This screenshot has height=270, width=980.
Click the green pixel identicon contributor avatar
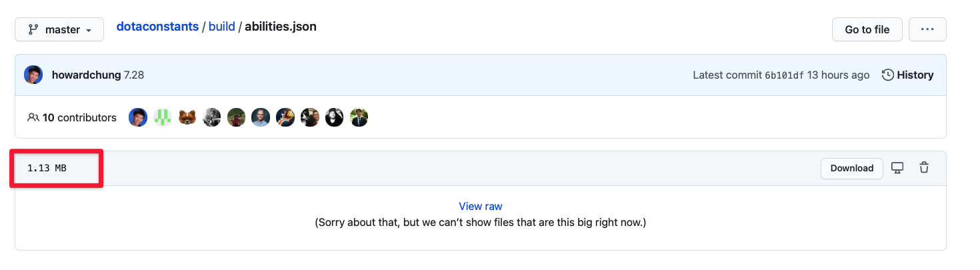(x=163, y=117)
